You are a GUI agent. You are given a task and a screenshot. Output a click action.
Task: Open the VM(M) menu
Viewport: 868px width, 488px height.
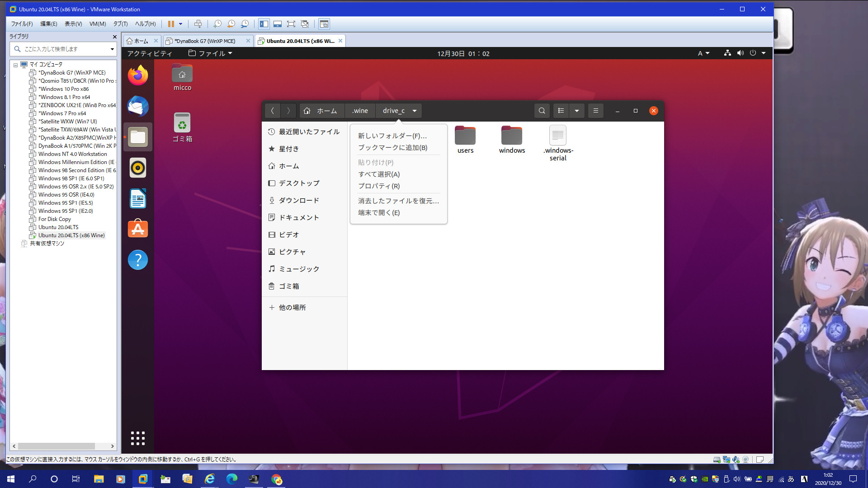[97, 24]
